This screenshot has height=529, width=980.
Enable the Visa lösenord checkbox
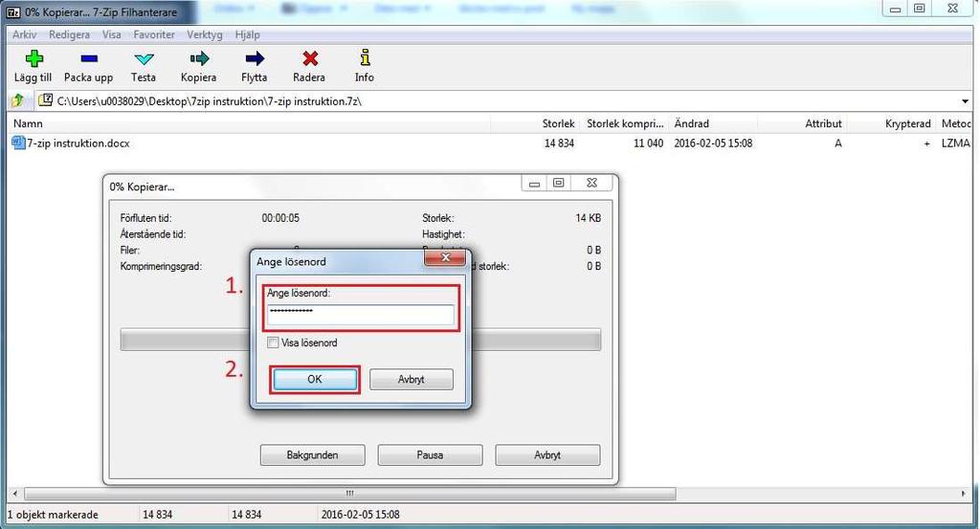click(x=273, y=342)
